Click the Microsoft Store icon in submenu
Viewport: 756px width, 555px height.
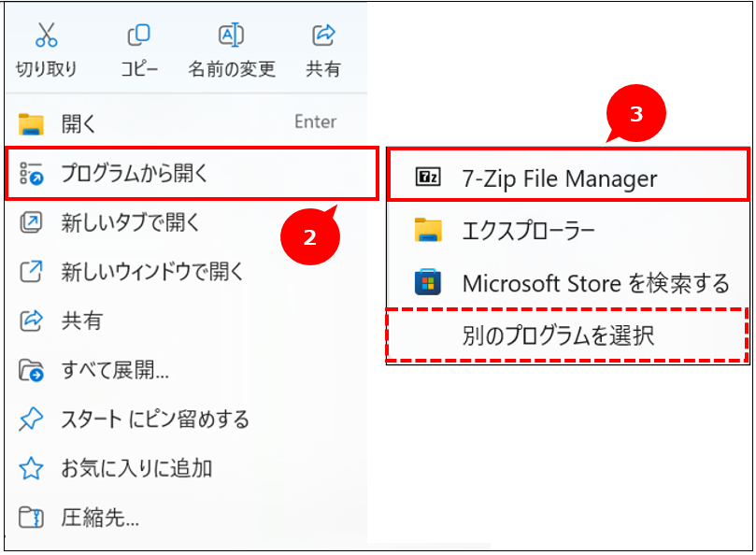click(x=428, y=282)
